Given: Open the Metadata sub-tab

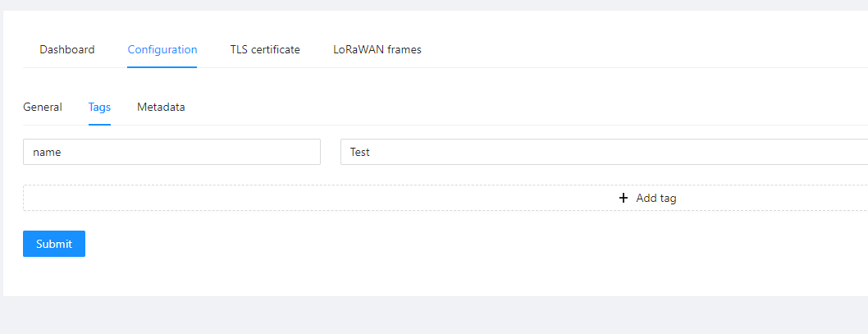Looking at the screenshot, I should (x=161, y=107).
